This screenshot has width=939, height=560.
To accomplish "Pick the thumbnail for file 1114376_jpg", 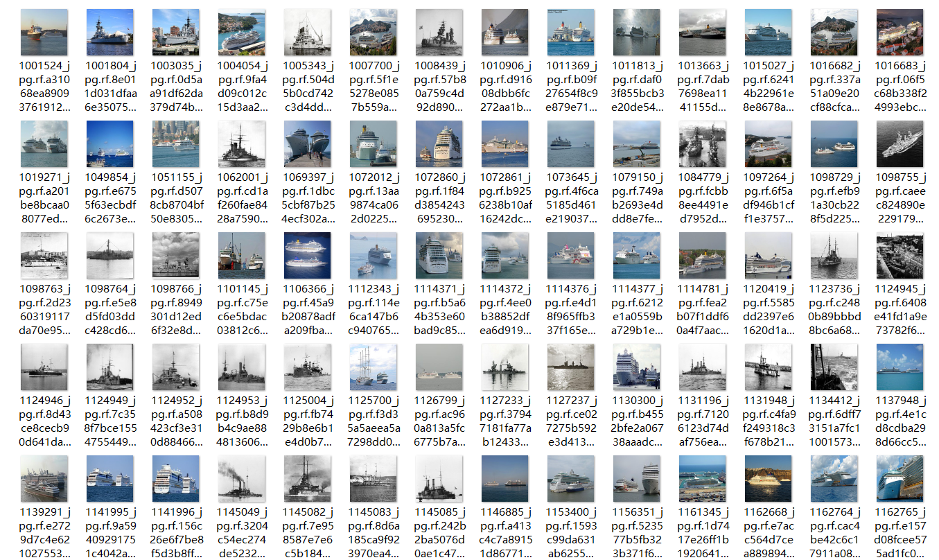I will coord(570,255).
